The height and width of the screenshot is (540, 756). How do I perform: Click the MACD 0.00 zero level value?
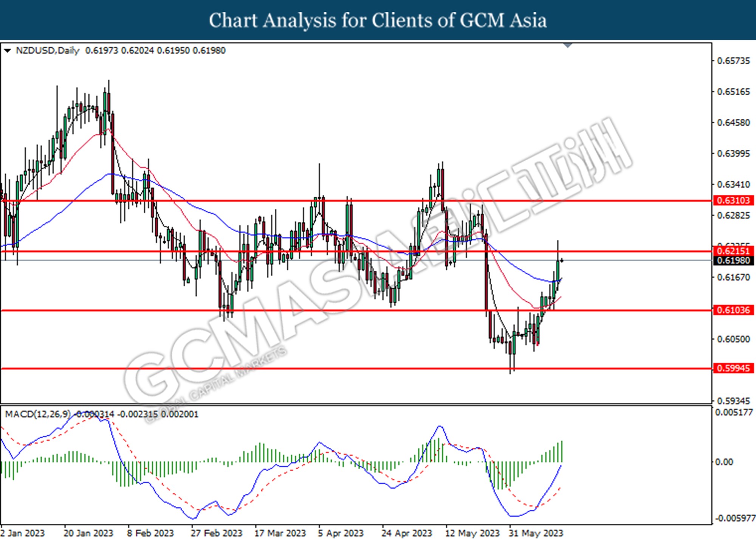point(724,462)
